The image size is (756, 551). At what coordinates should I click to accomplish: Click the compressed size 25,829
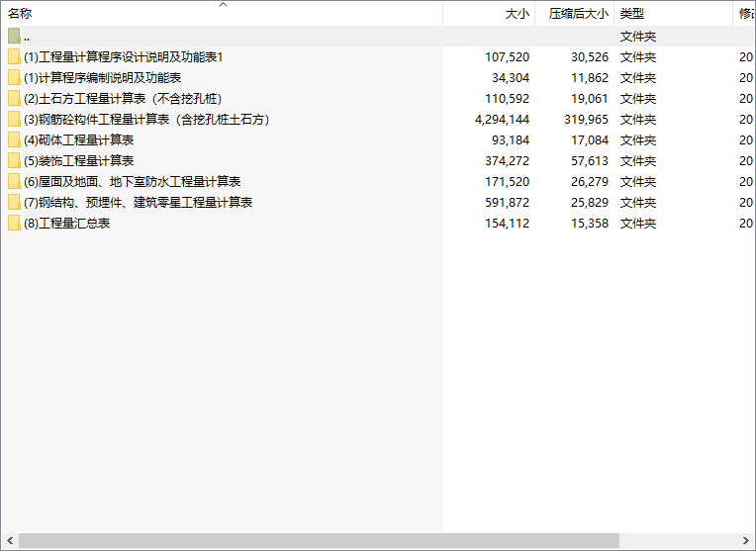[x=590, y=202]
